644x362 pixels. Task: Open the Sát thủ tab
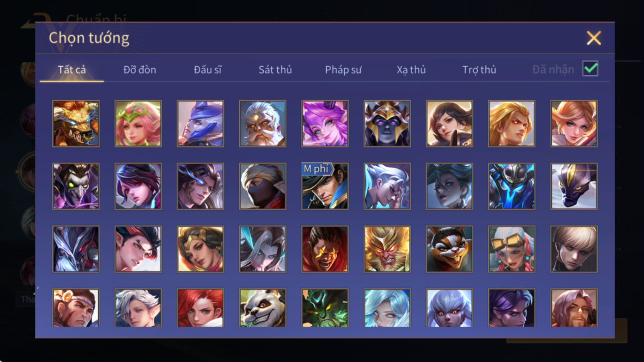(275, 70)
